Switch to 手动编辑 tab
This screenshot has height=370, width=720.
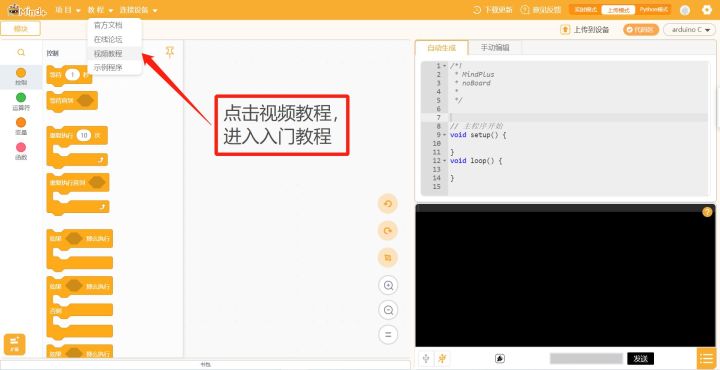(495, 47)
